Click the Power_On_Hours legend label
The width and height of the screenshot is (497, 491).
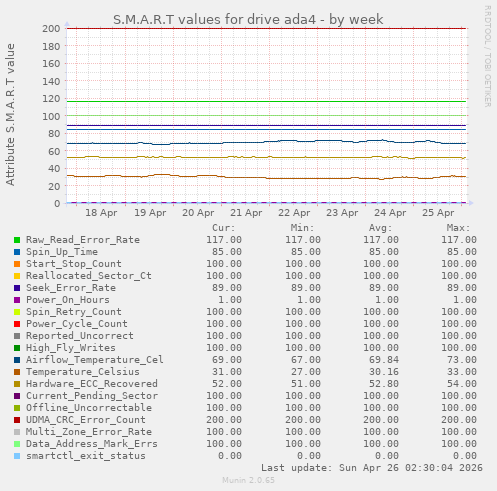tap(68, 300)
